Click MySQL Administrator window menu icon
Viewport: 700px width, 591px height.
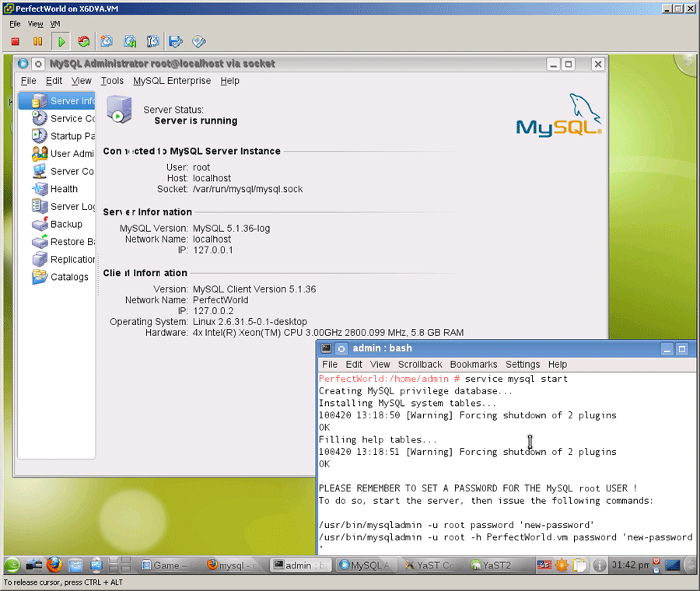click(x=23, y=64)
